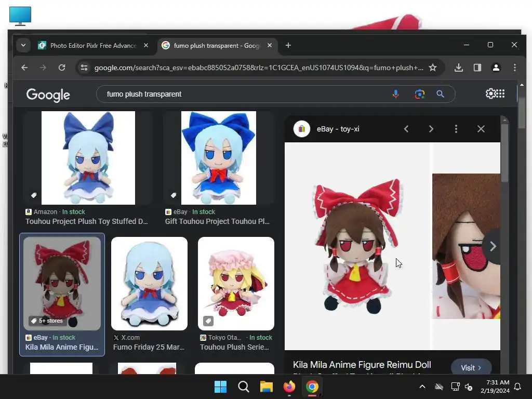The height and width of the screenshot is (399, 532).
Task: Toggle the Chrome side panel
Action: click(477, 68)
